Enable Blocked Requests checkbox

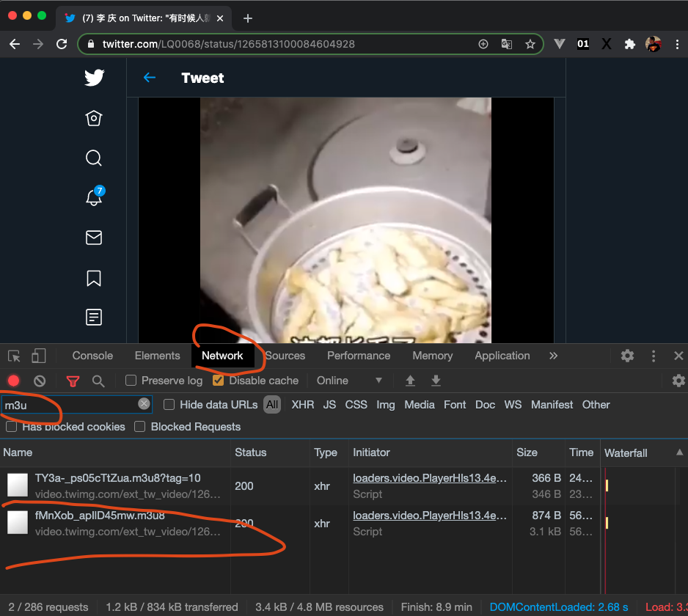point(139,427)
